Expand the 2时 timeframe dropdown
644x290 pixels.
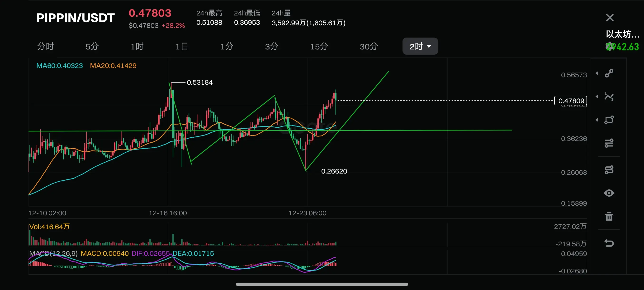pyautogui.click(x=420, y=46)
